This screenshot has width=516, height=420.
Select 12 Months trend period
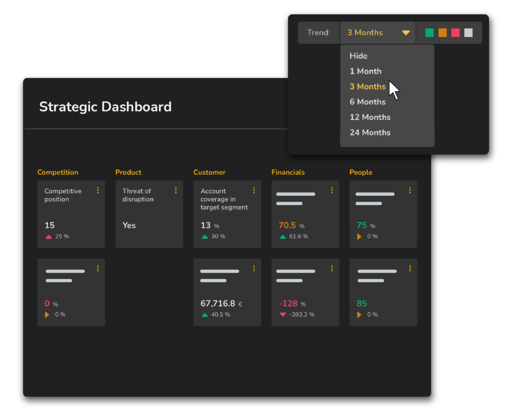(x=370, y=117)
